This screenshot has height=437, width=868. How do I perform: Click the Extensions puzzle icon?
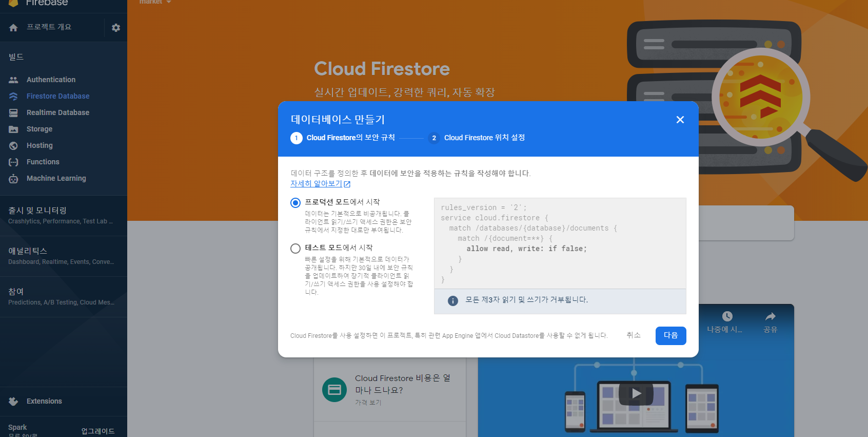tap(13, 401)
